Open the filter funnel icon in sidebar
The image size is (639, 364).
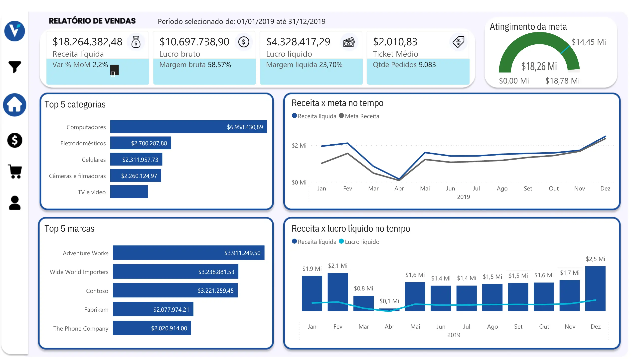14,67
